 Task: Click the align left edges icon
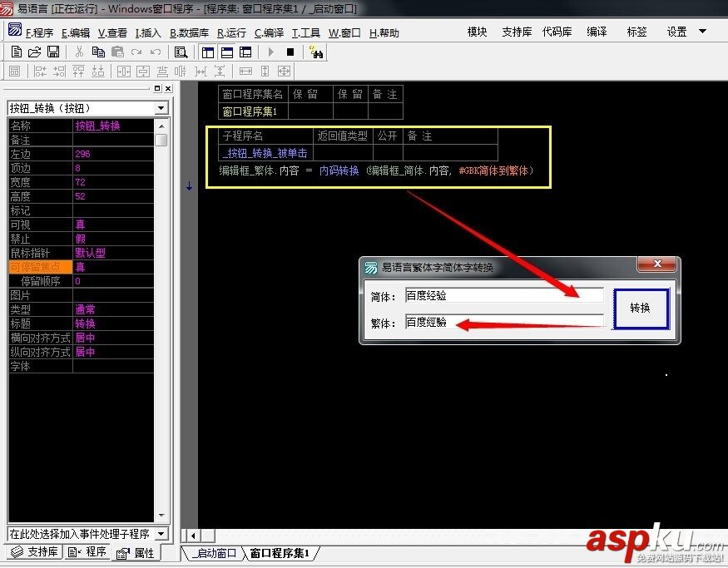click(x=41, y=71)
